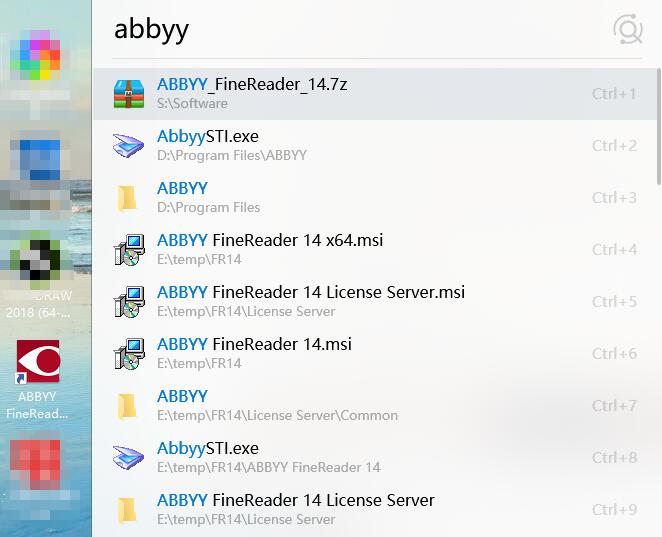Click the folder icon for ABBYY in D:\Program Files
Image resolution: width=662 pixels, height=537 pixels.
click(128, 198)
